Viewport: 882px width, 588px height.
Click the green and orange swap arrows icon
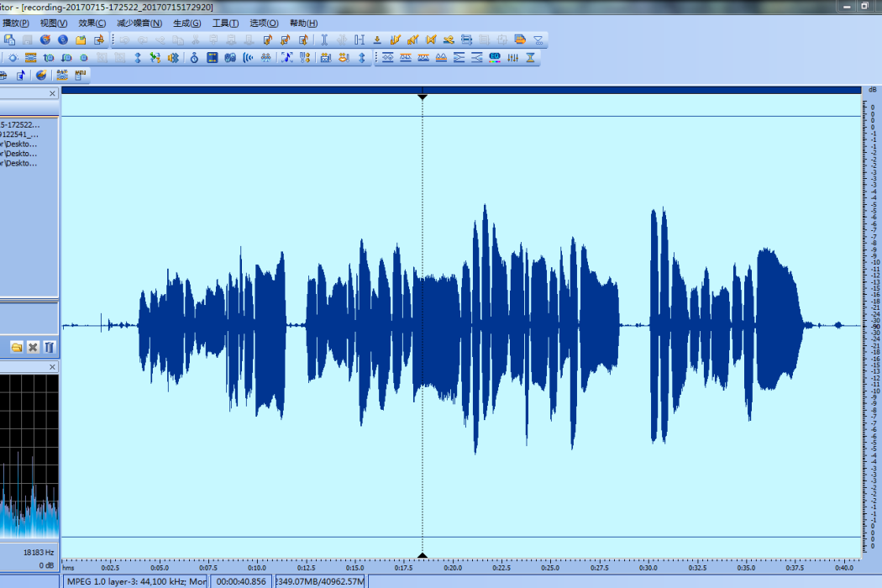tap(155, 57)
